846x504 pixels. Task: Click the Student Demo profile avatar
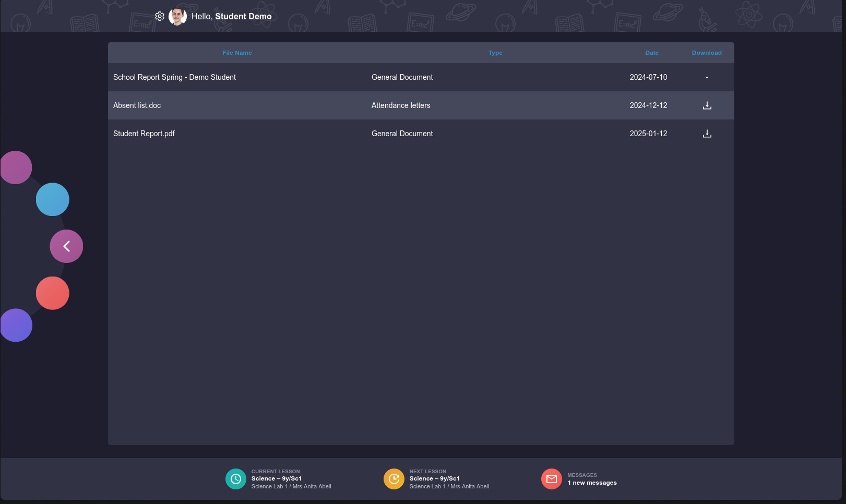[177, 16]
